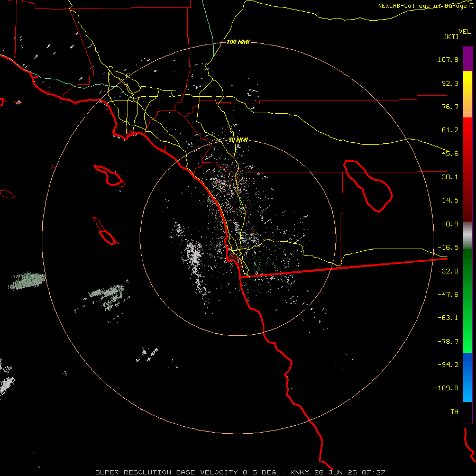Click the 50 NMI range ring label
Viewport: 476px width, 476px height.
pos(238,140)
